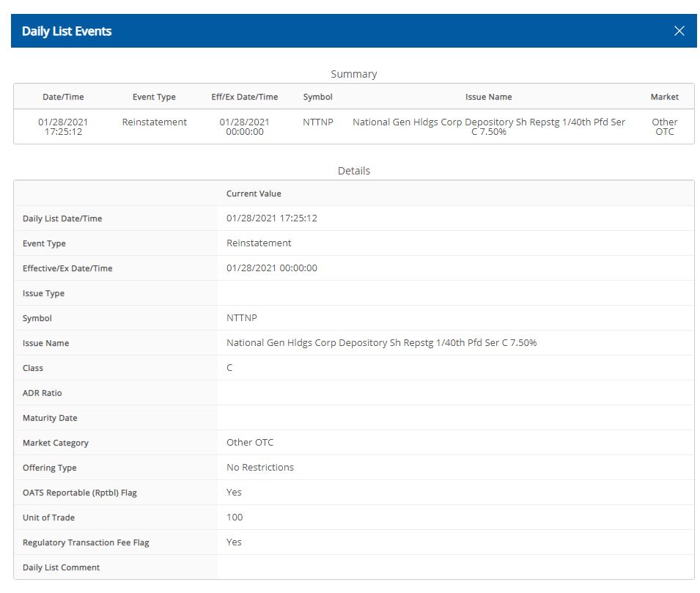Click the OATS Reportable (Rptbl) Flag label

(79, 493)
